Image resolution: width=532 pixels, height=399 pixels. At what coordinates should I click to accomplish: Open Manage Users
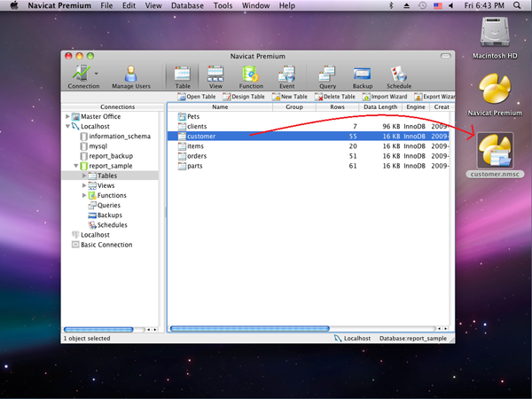coord(131,76)
